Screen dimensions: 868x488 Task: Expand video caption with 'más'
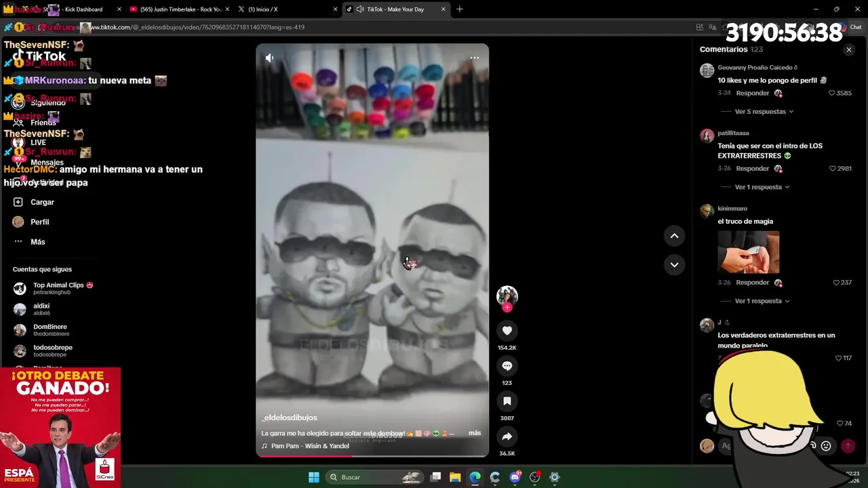point(475,433)
